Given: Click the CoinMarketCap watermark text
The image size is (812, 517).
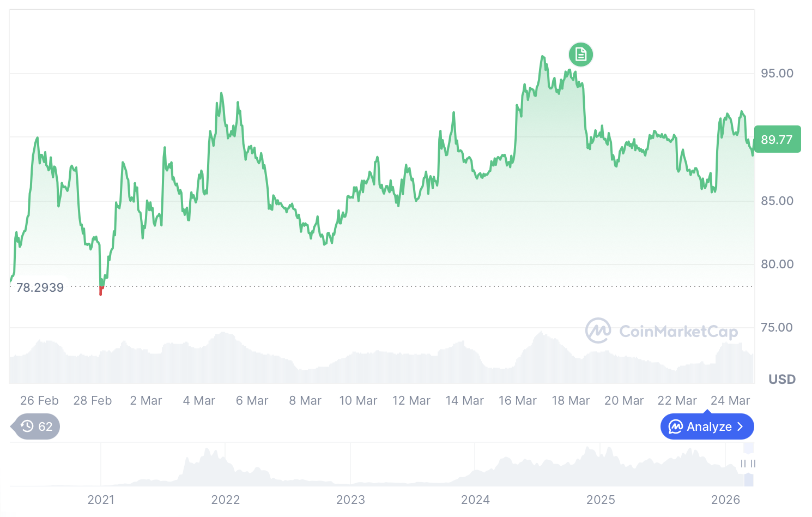Looking at the screenshot, I should (x=678, y=332).
